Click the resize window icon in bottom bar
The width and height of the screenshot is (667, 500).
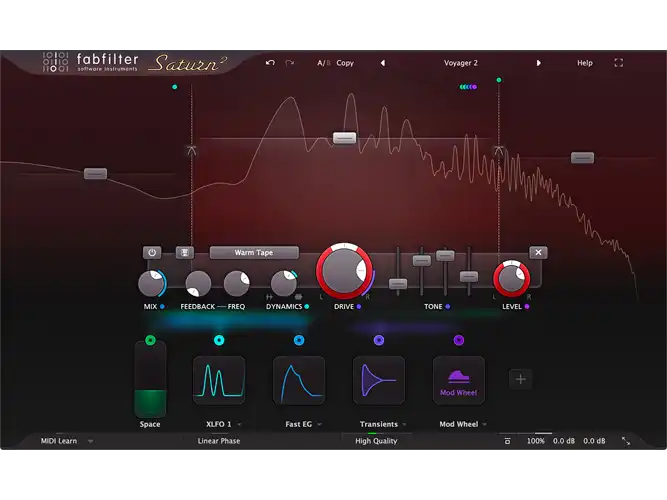click(x=626, y=441)
